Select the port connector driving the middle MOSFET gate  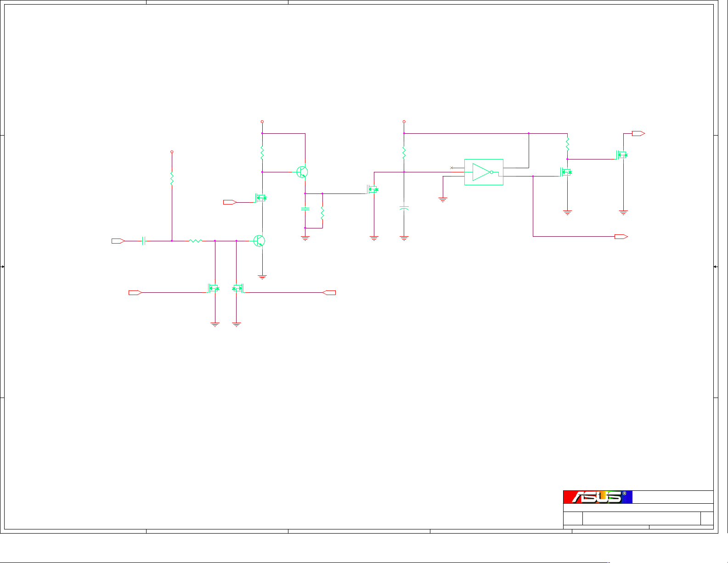click(x=230, y=202)
